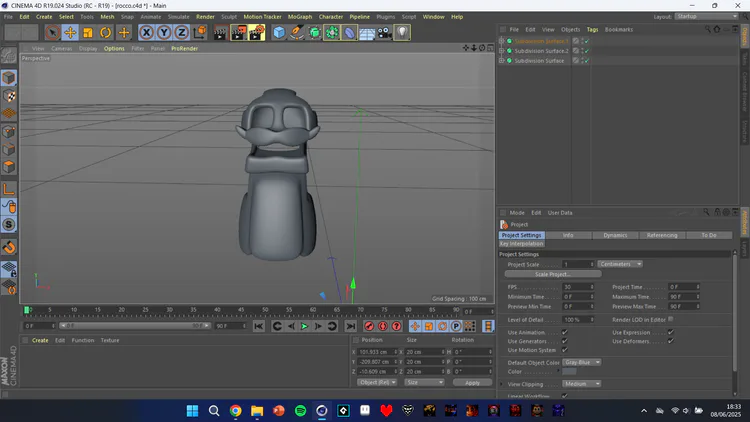Expand the View Clipping disclosure arrow
This screenshot has height=422, width=750.
click(x=502, y=384)
